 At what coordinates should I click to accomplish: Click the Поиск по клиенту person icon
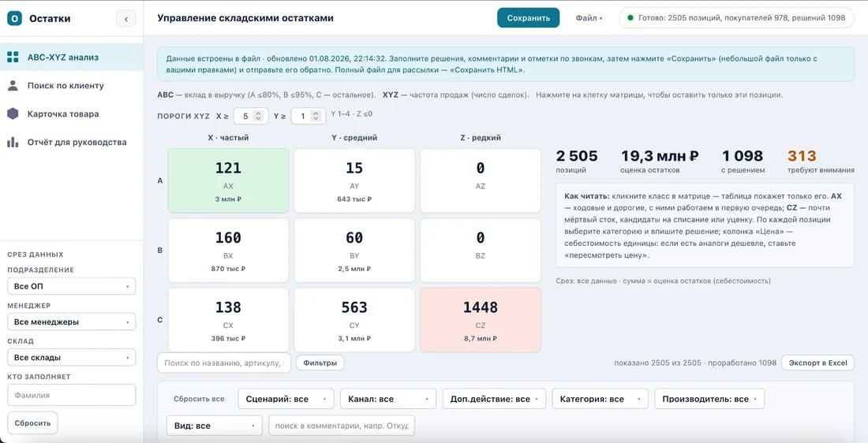point(13,86)
